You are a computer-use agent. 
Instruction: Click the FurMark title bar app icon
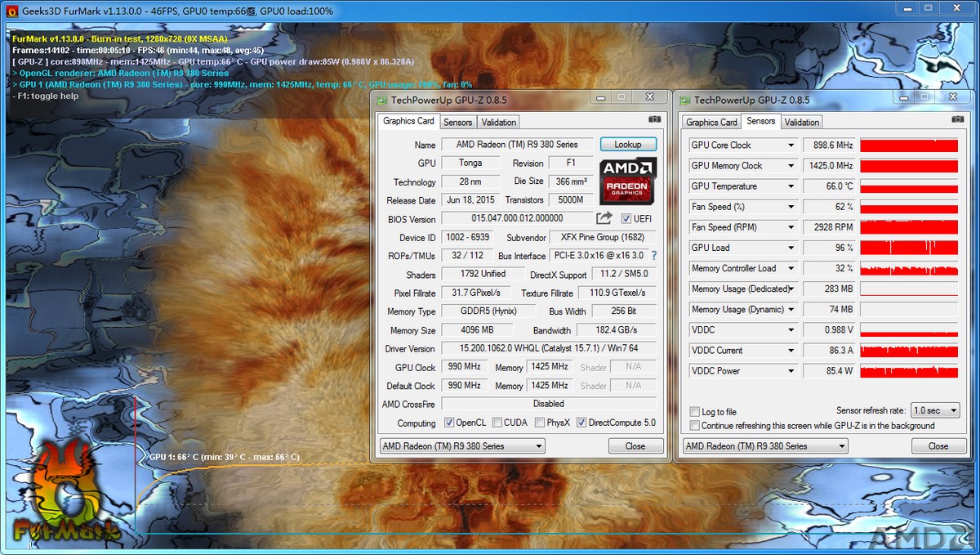click(12, 12)
